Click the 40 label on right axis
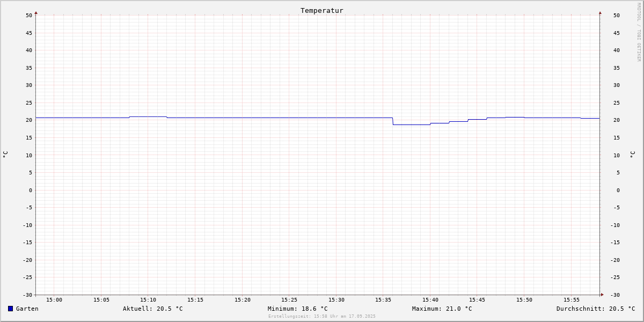This screenshot has width=644, height=322. pyautogui.click(x=617, y=50)
